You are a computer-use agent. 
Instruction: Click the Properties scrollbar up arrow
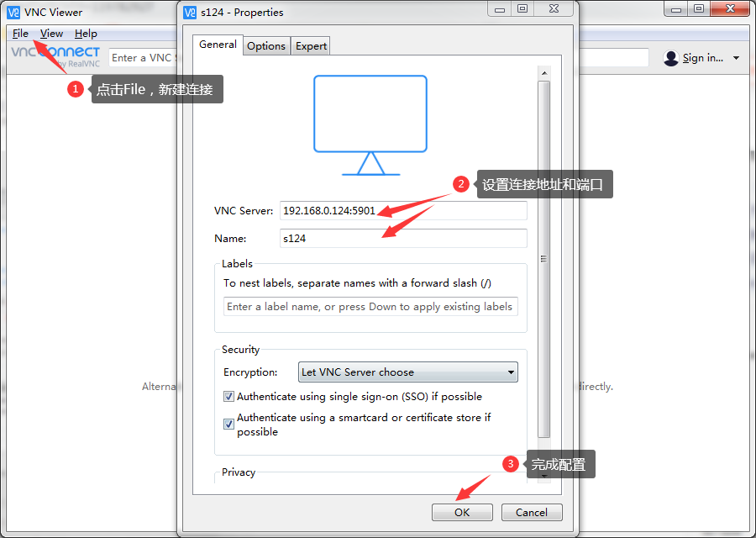point(544,73)
